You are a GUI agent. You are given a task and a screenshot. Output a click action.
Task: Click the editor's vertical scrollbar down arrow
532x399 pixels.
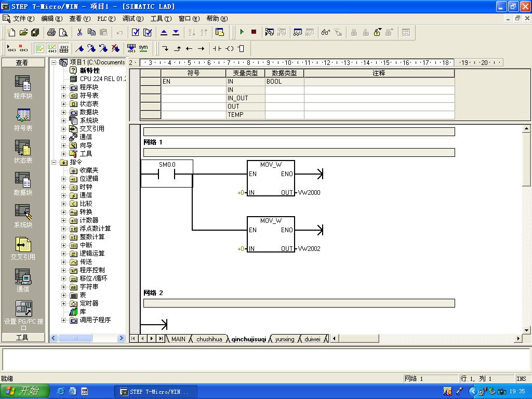click(x=527, y=330)
